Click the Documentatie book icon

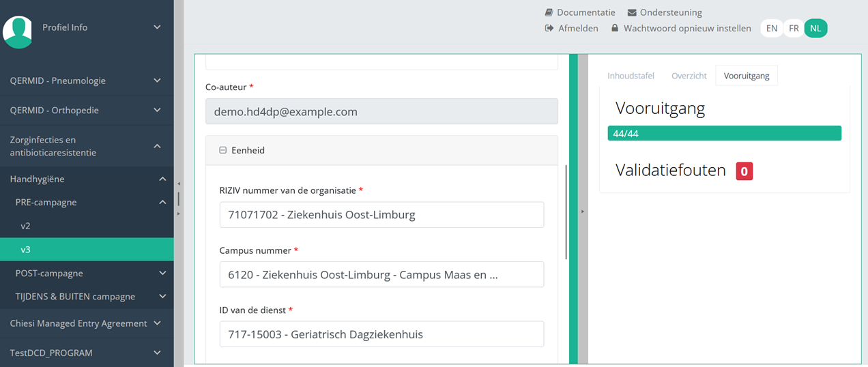[x=549, y=12]
